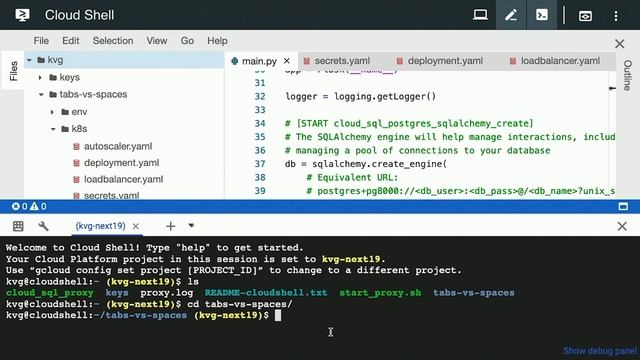
Task: Click the warnings triangle icon in status bar
Action: point(34,207)
